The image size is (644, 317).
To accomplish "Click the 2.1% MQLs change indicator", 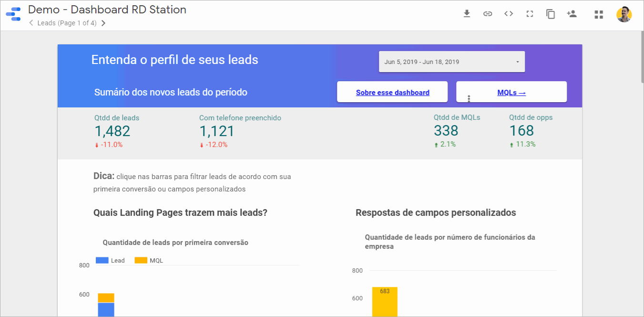I will tap(445, 144).
